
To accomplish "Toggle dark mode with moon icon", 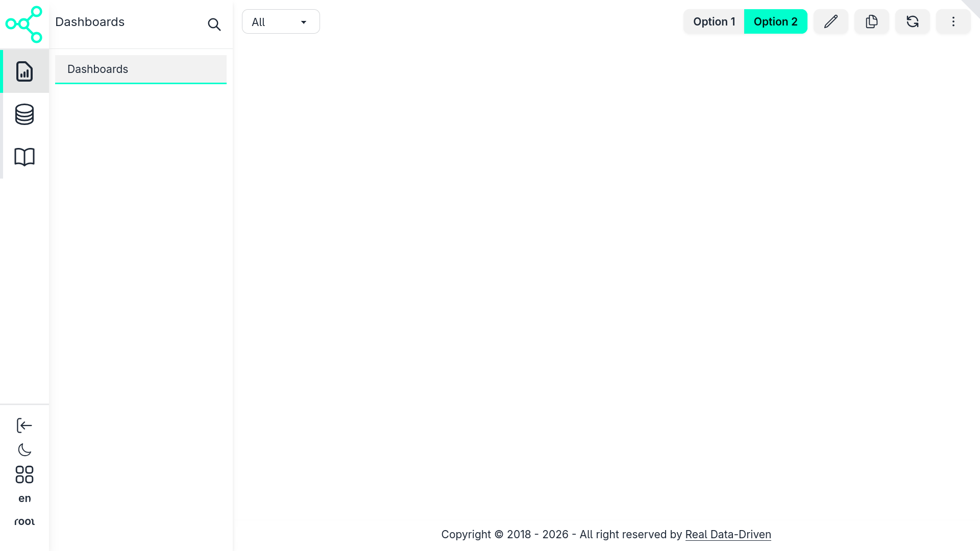I will pos(24,450).
